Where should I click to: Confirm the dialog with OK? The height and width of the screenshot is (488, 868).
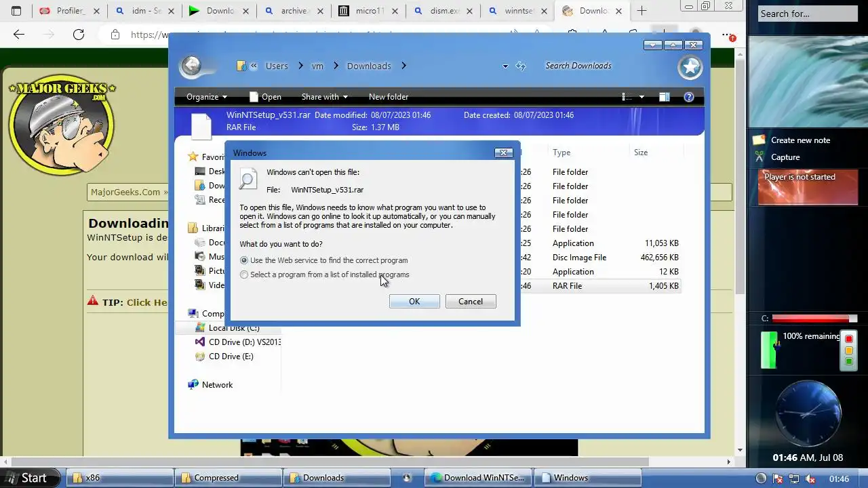(x=414, y=302)
